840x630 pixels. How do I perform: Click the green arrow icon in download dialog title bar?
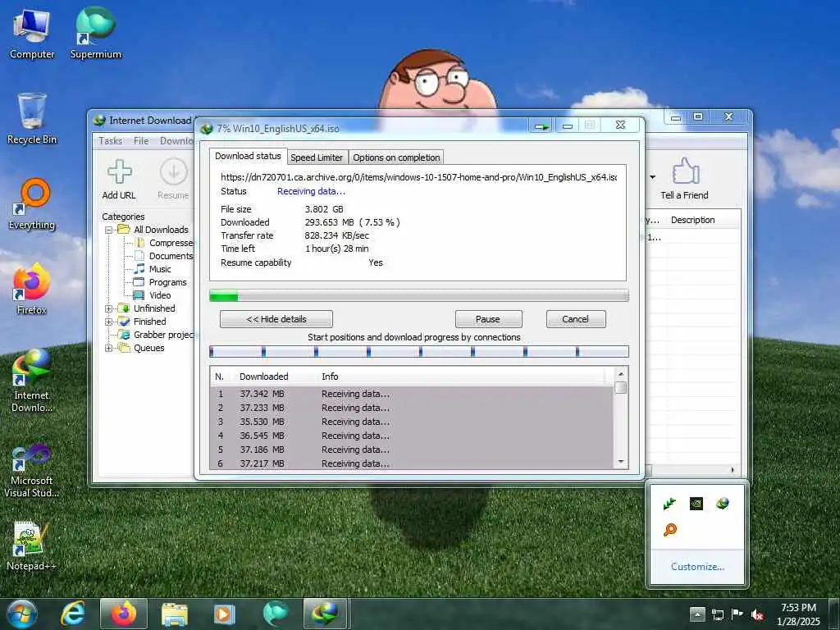point(541,126)
